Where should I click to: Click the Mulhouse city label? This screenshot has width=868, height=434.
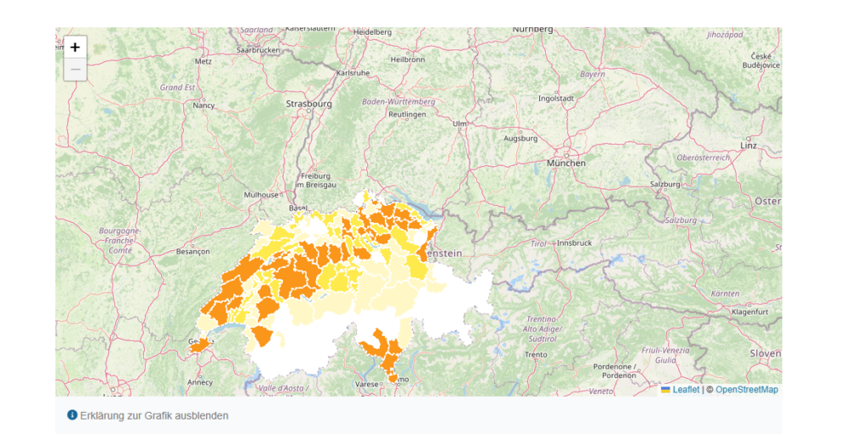261,194
